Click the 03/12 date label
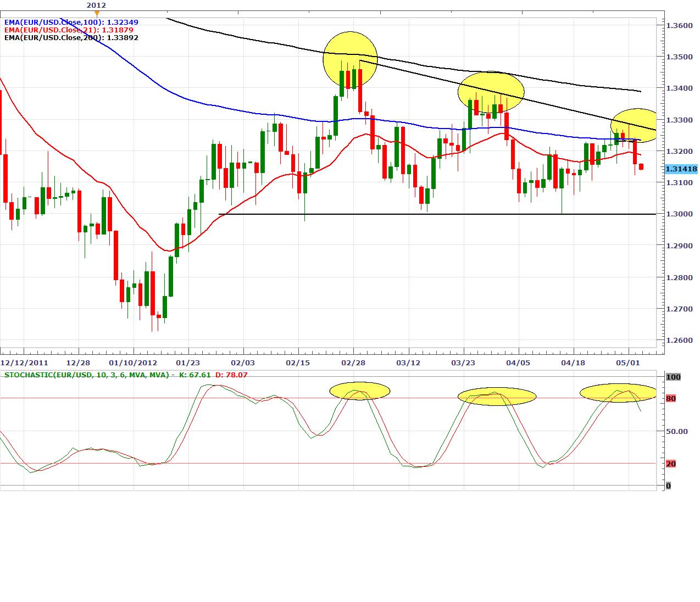 tap(408, 363)
